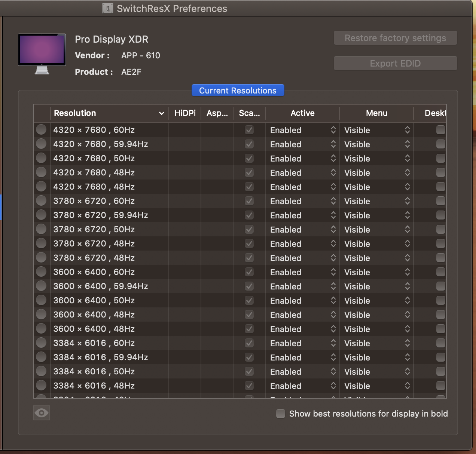Viewport: 476px width, 454px height.
Task: Open Active dropdown for 3600 × 6400, 50Hz
Action: [302, 300]
